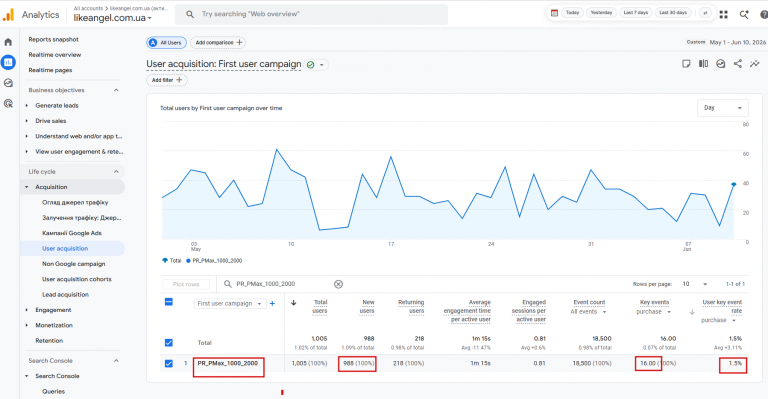
Task: Open the Reports icon in left rail
Action: coord(8,62)
